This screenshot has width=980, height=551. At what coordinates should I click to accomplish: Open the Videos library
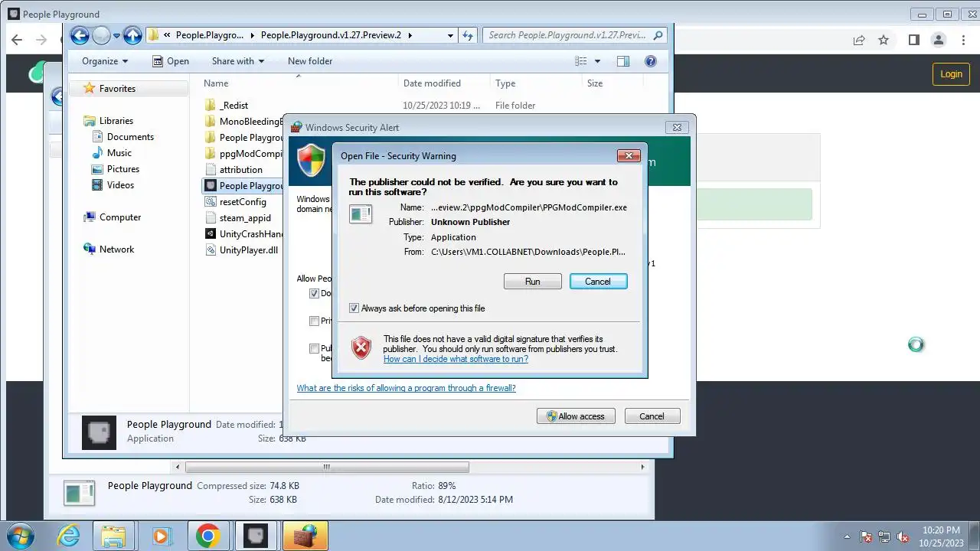pyautogui.click(x=120, y=185)
